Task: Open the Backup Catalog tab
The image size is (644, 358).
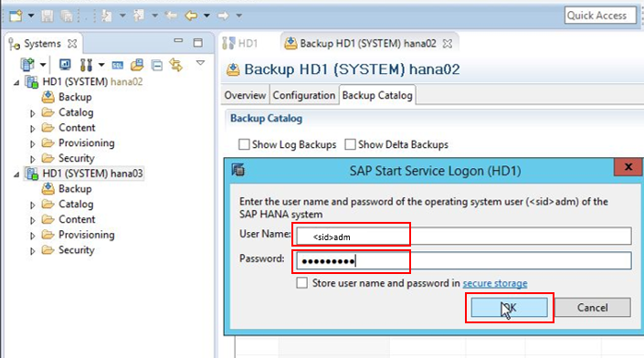Action: [377, 95]
